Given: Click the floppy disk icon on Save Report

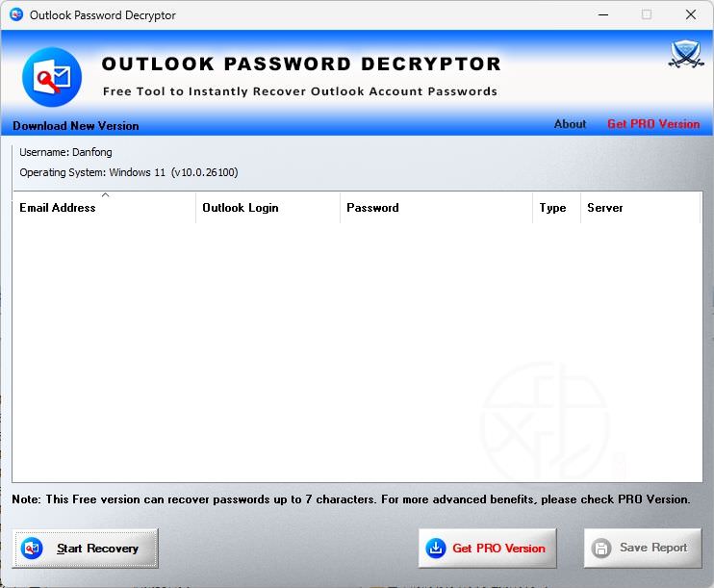Looking at the screenshot, I should point(601,549).
